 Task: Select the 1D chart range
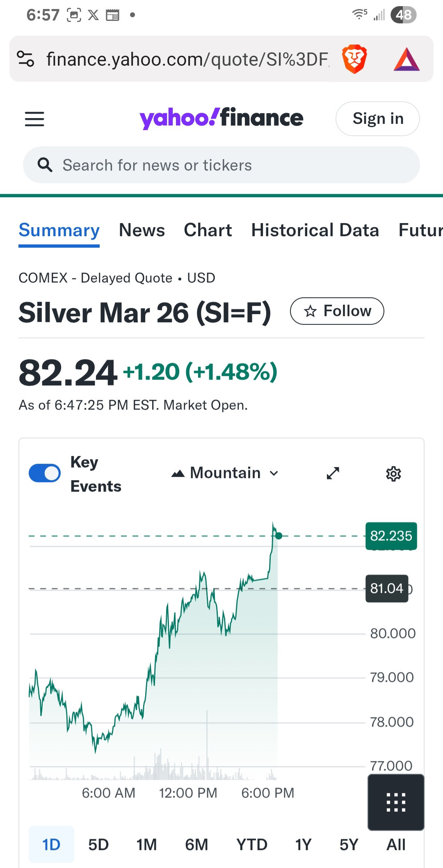tap(51, 845)
